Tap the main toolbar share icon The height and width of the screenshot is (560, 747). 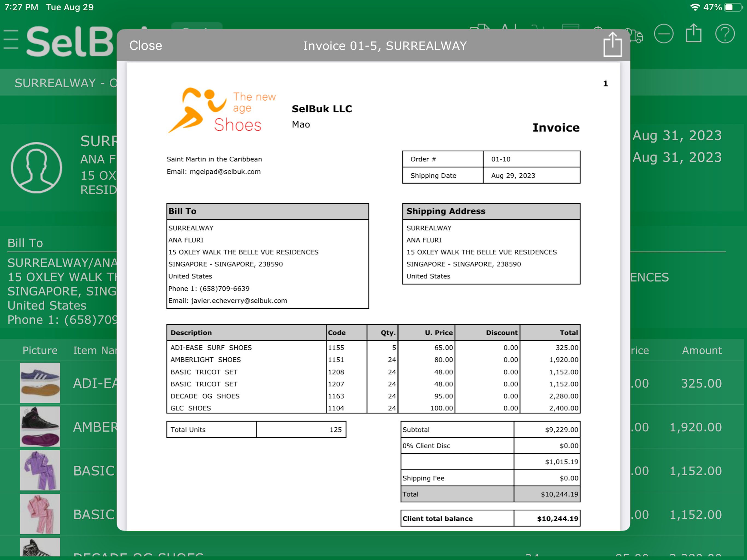694,33
